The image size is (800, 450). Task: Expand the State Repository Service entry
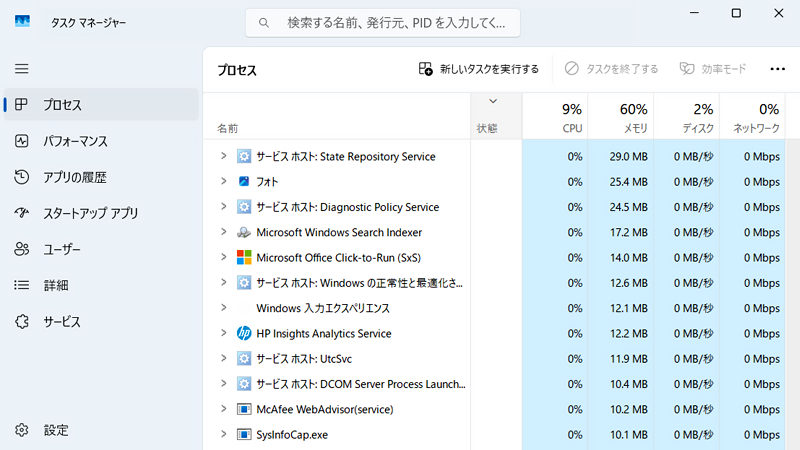(x=223, y=156)
